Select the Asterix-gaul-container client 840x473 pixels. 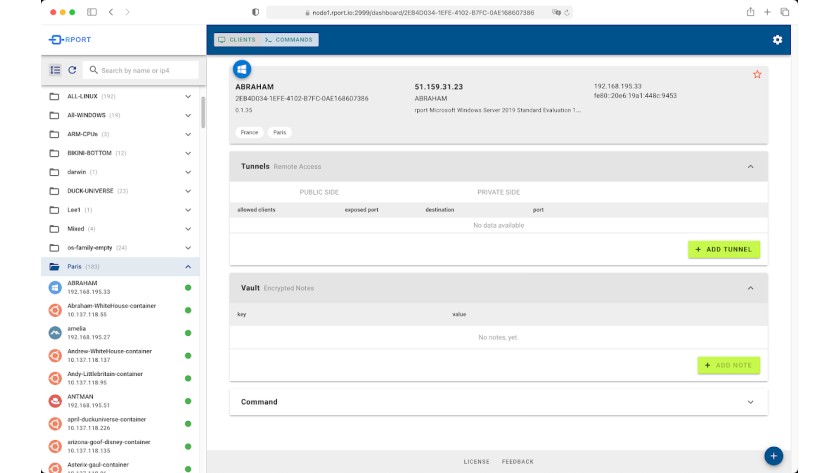[120, 467]
